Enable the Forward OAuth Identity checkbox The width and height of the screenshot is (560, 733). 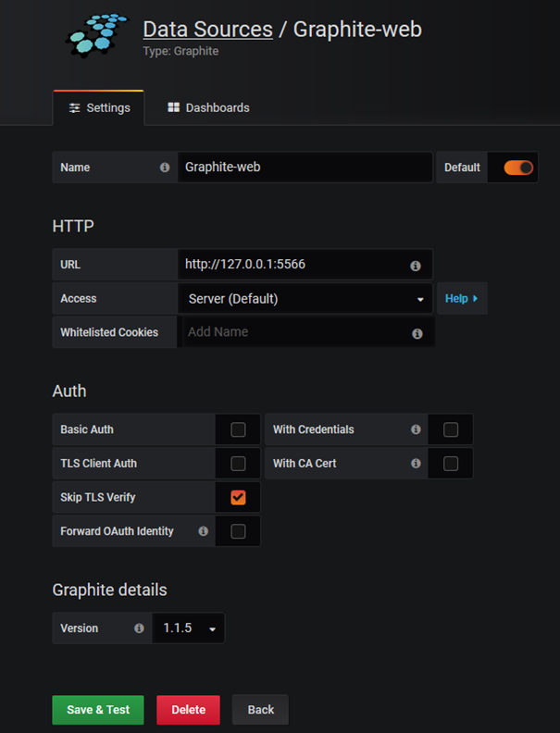pos(238,531)
